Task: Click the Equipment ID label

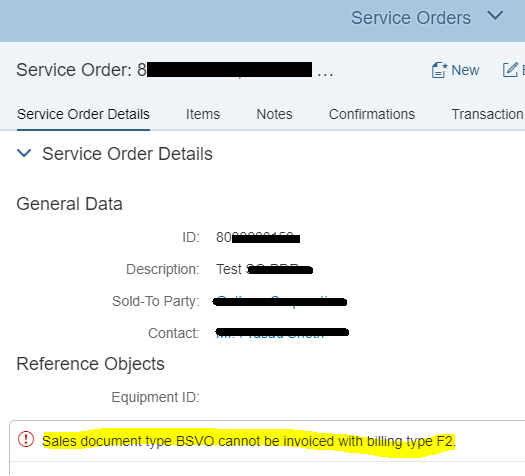Action: (155, 397)
